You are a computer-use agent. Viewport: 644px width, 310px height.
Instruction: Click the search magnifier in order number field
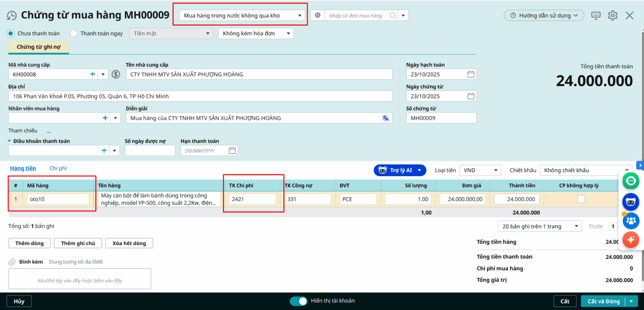coord(392,15)
